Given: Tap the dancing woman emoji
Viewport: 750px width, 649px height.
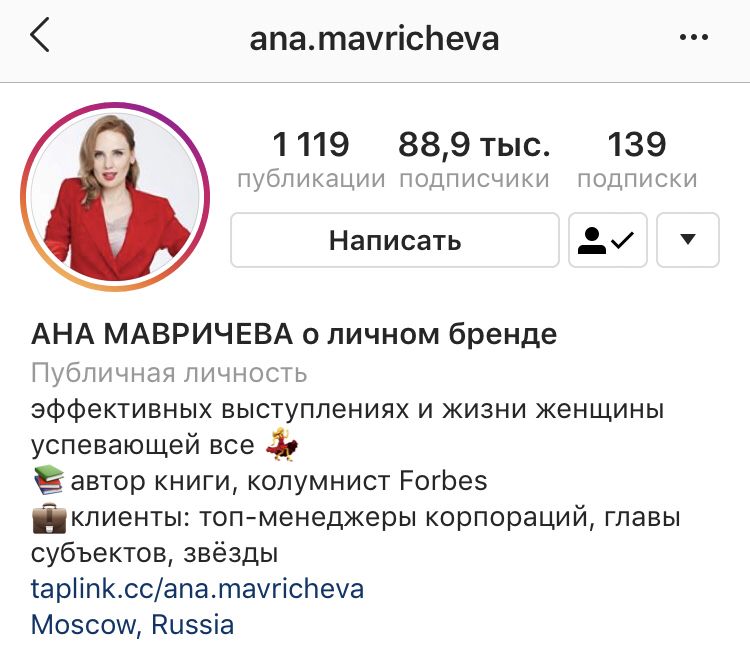Looking at the screenshot, I should tap(283, 444).
